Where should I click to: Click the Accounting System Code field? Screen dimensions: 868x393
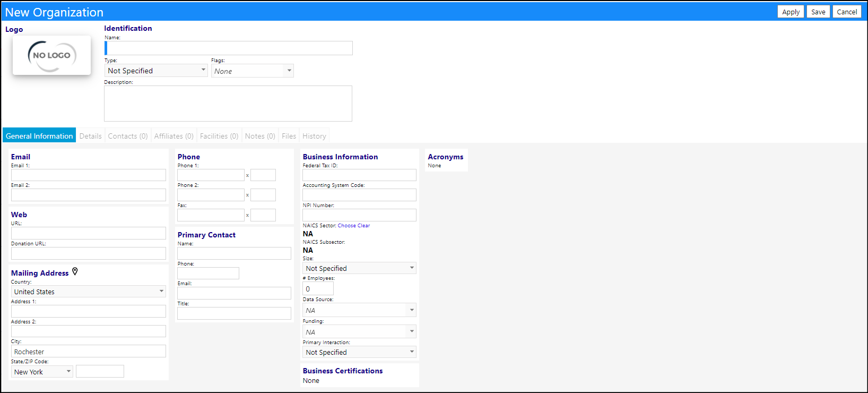coord(359,195)
